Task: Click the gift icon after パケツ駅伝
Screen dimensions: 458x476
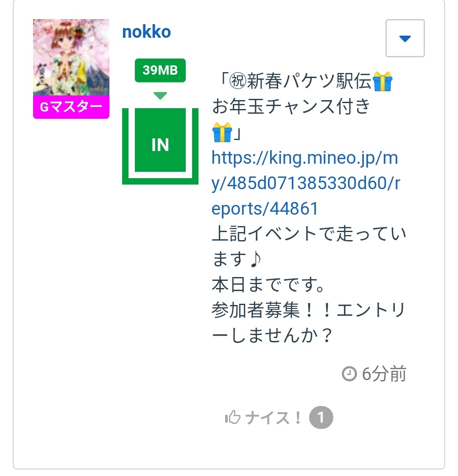Action: [x=383, y=82]
